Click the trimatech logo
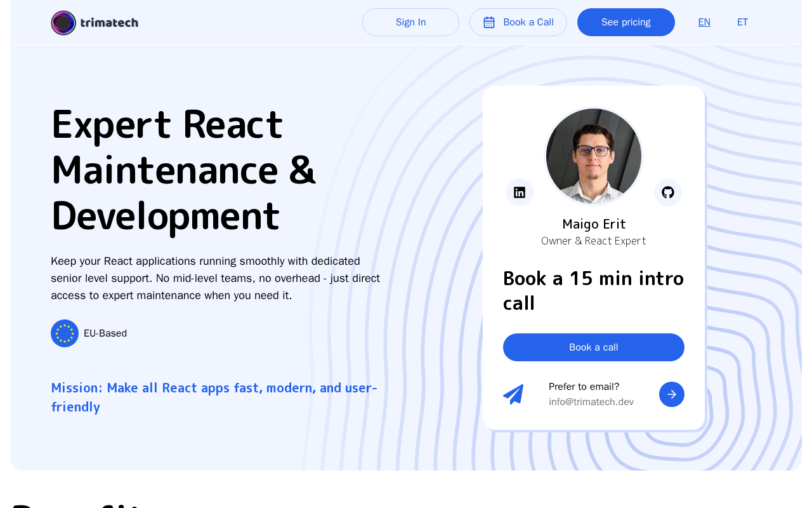The width and height of the screenshot is (812, 508). [95, 23]
